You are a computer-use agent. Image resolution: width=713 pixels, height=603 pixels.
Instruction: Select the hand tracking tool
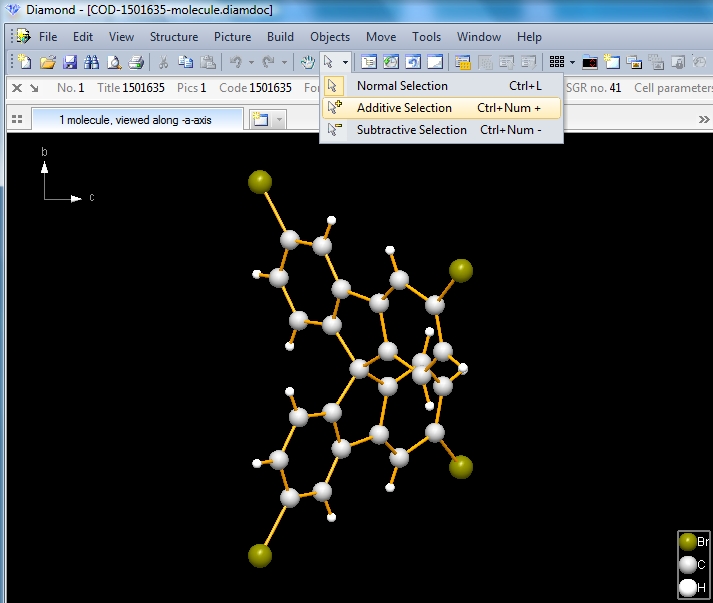(x=308, y=62)
